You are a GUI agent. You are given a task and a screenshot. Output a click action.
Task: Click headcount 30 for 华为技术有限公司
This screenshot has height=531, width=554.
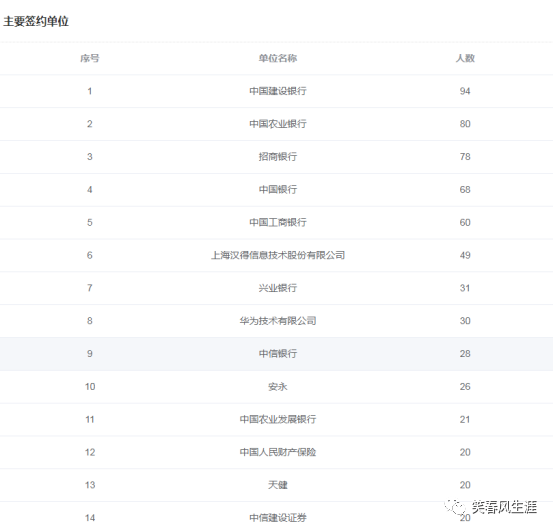pos(465,321)
